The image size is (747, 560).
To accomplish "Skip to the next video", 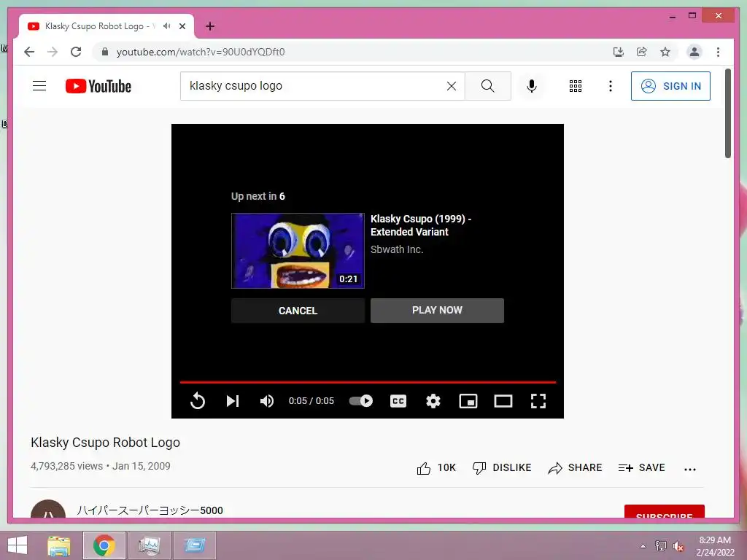I will (x=233, y=401).
